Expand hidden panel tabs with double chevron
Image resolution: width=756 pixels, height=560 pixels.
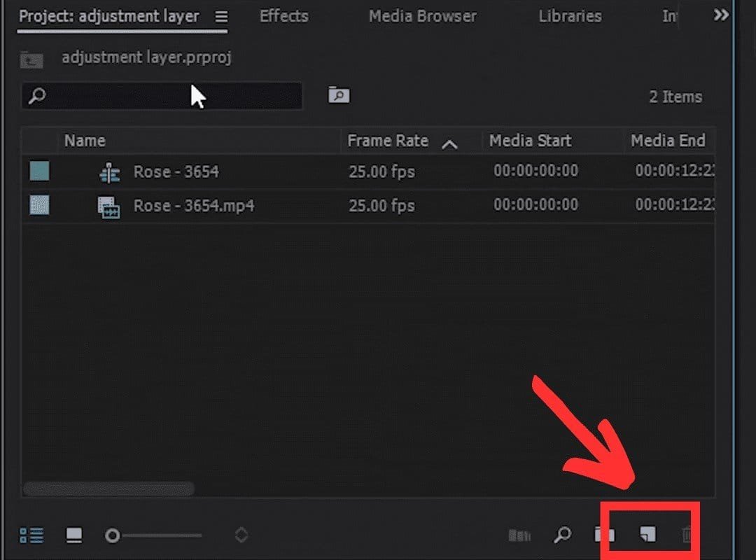click(x=720, y=15)
